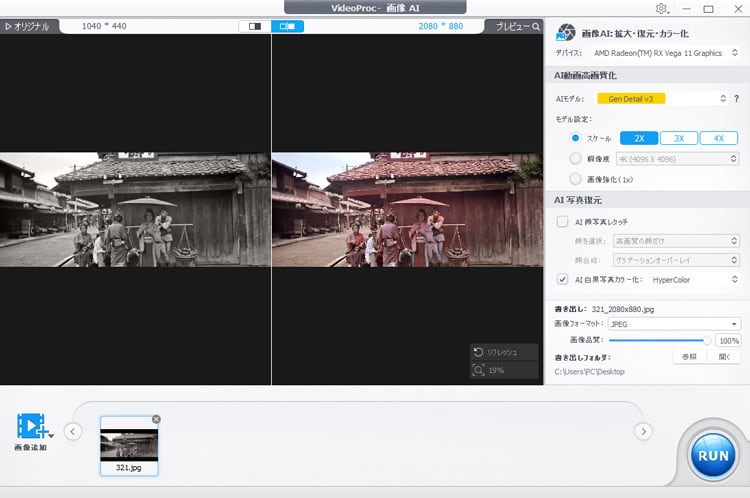Open JPEG image format dropdown

pos(674,324)
